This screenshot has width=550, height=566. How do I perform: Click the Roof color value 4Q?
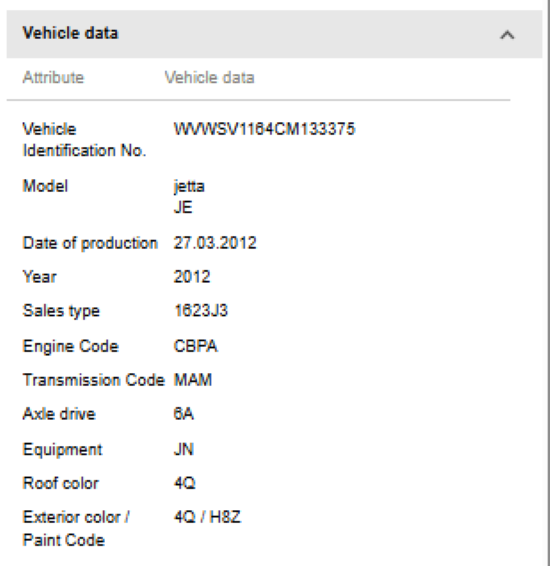(x=184, y=483)
